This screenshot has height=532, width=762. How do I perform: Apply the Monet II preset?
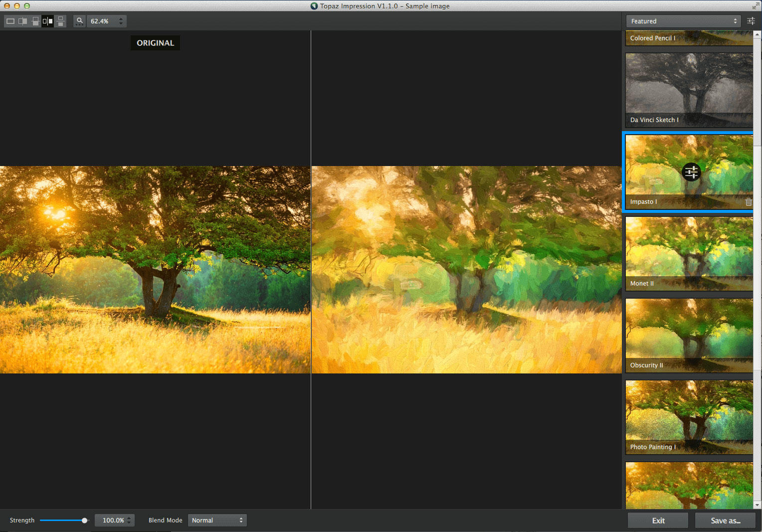click(x=689, y=253)
